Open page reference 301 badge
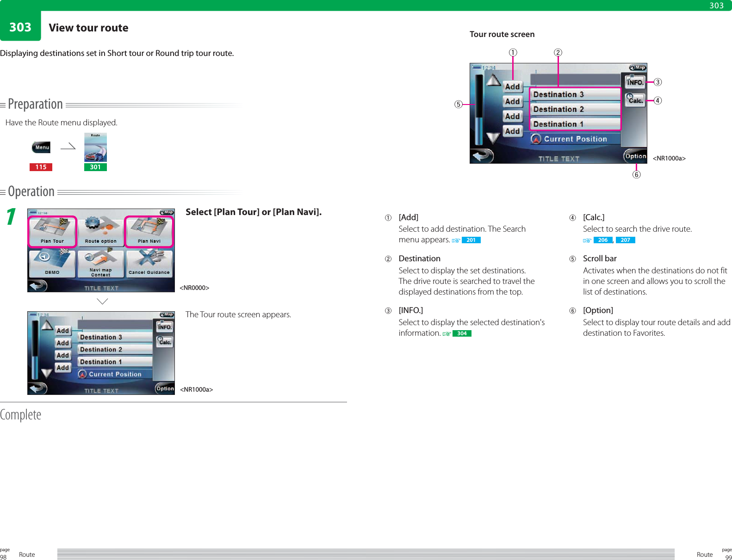The width and height of the screenshot is (732, 560). pos(95,167)
